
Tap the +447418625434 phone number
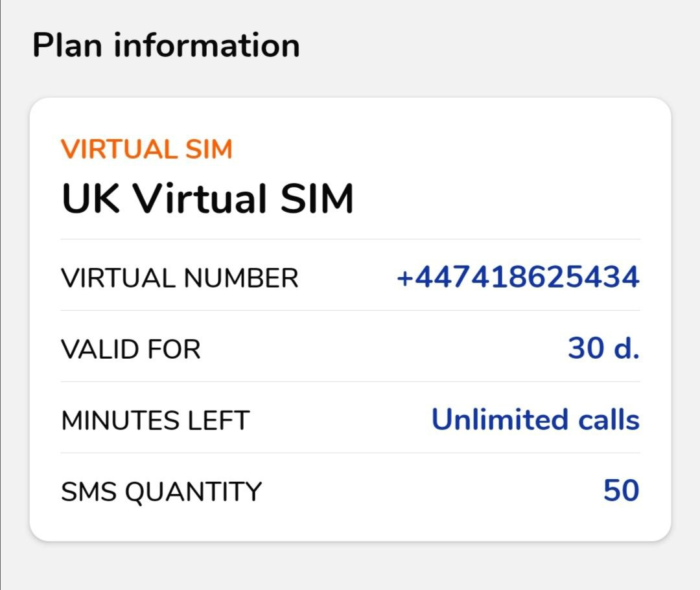[x=518, y=278]
